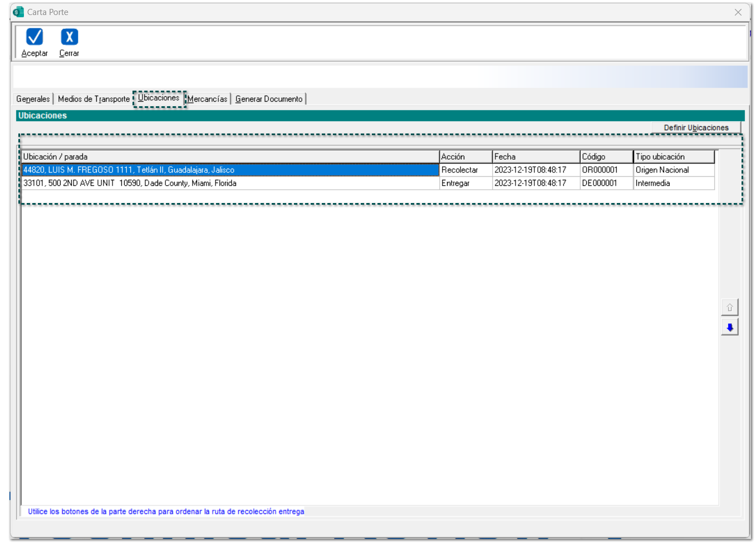Open the Generar Documento tab
756x544 pixels.
point(269,99)
